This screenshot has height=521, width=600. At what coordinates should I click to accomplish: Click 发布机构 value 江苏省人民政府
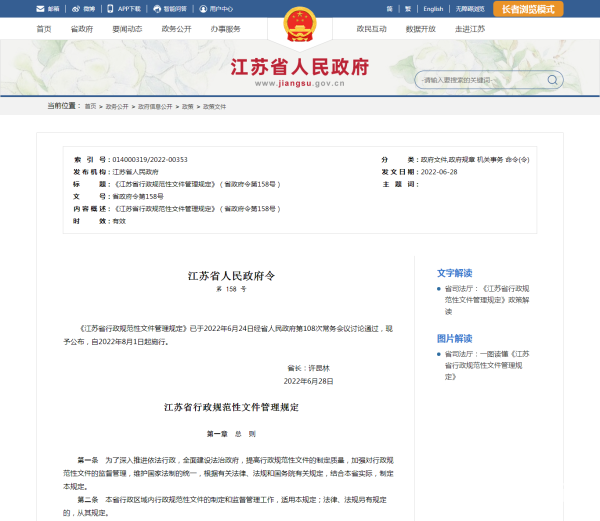(x=135, y=172)
